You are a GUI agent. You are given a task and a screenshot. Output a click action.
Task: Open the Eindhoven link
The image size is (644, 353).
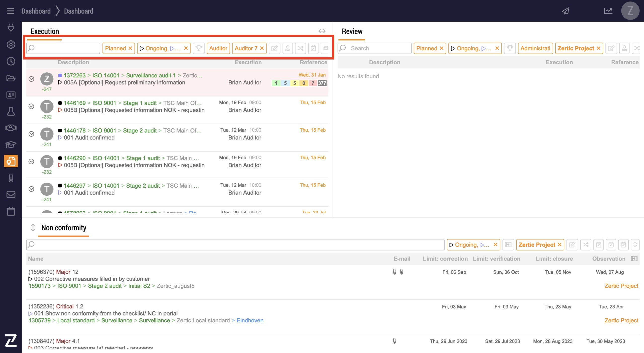tap(250, 320)
